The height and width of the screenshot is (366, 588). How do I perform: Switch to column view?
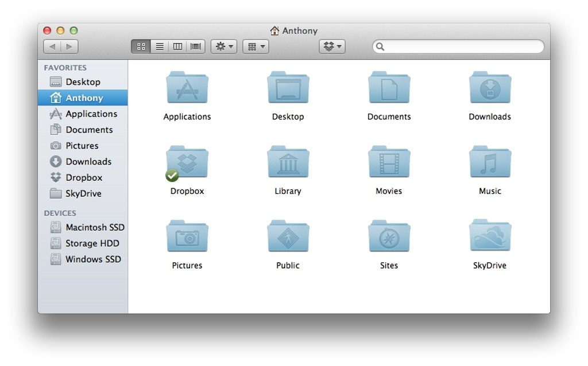(177, 46)
